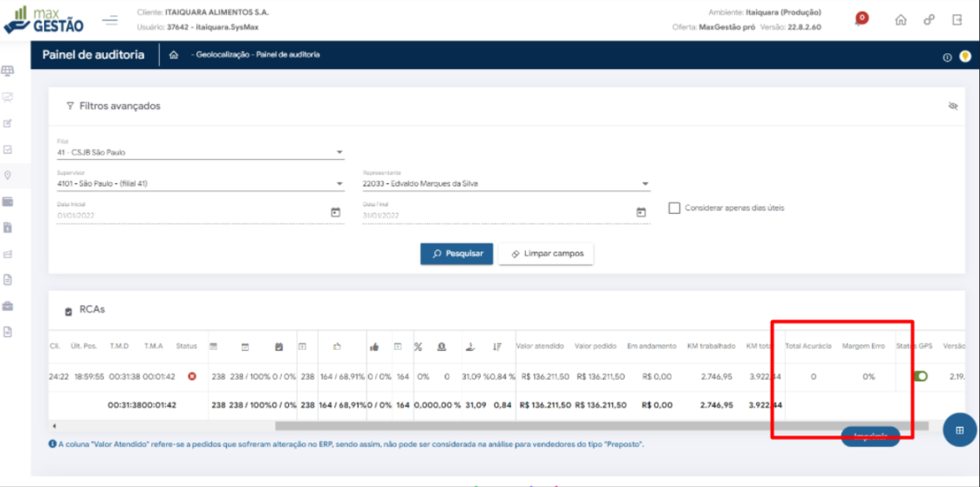Open the notifications bell with red badge
Image resolution: width=980 pixels, height=487 pixels.
coord(861,19)
